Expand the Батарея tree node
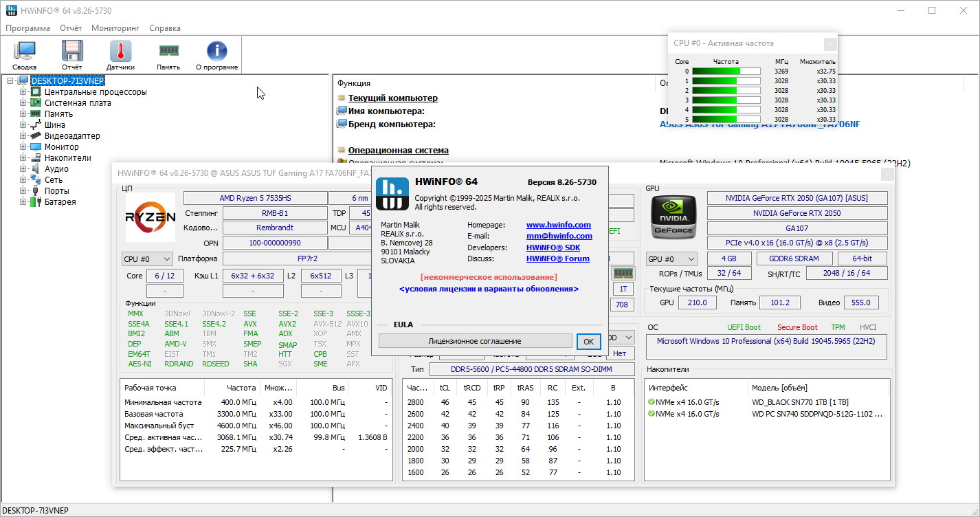This screenshot has width=980, height=517. point(23,202)
